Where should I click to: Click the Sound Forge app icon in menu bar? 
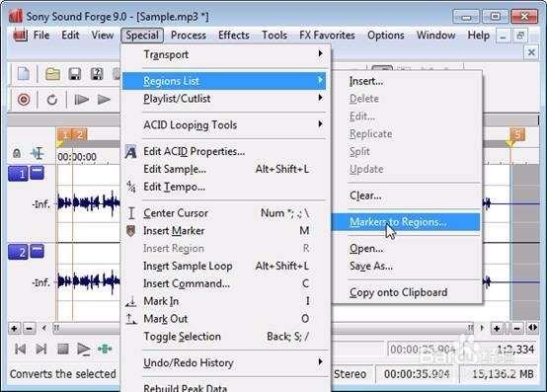[x=20, y=36]
